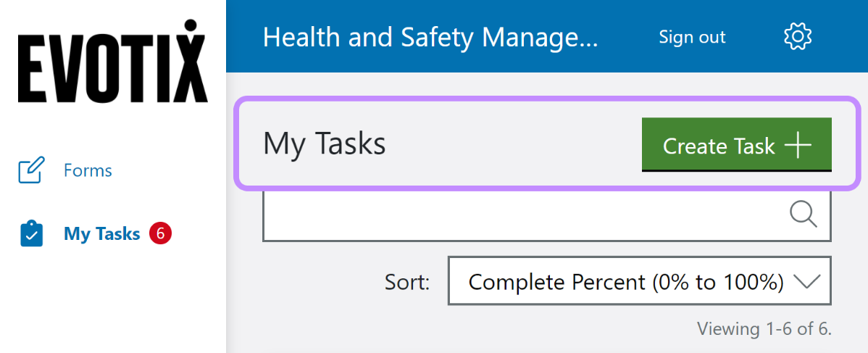Click the My Tasks page heading
868x353 pixels.
click(x=324, y=144)
